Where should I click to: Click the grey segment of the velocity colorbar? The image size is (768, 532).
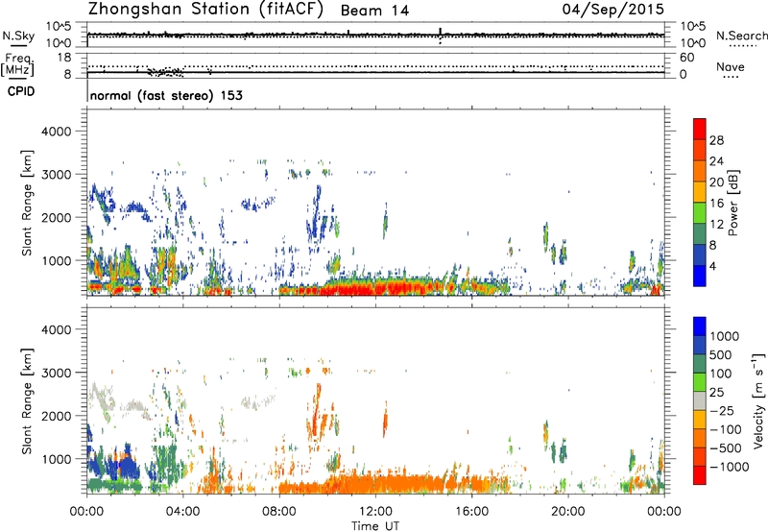click(700, 401)
